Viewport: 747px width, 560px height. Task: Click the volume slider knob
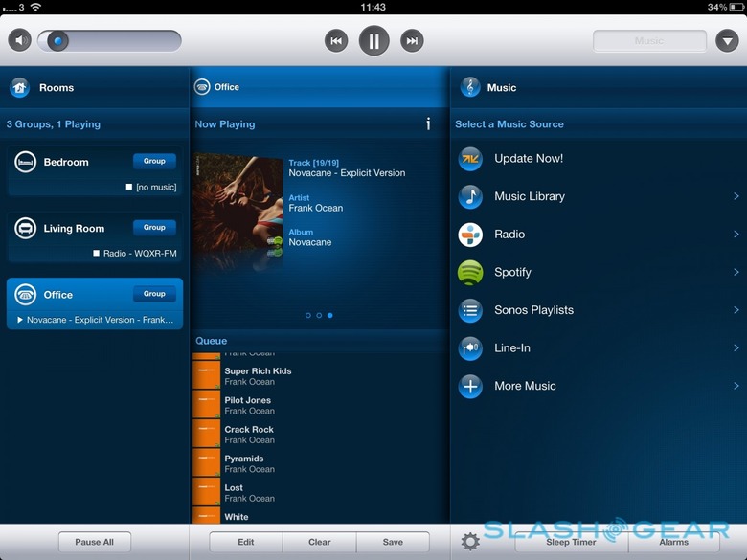(57, 41)
